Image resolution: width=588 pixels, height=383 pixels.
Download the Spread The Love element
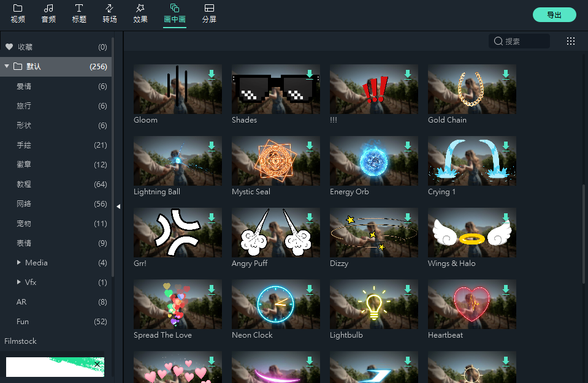pyautogui.click(x=212, y=290)
